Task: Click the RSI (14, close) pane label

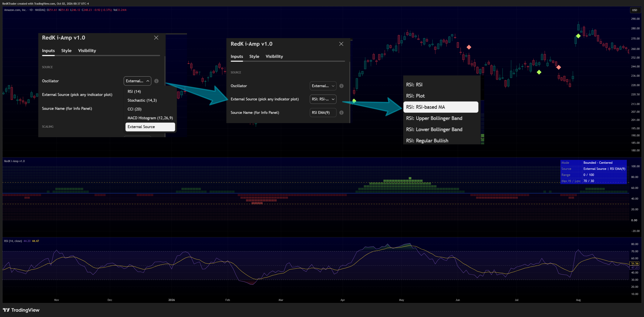Action: coord(13,241)
